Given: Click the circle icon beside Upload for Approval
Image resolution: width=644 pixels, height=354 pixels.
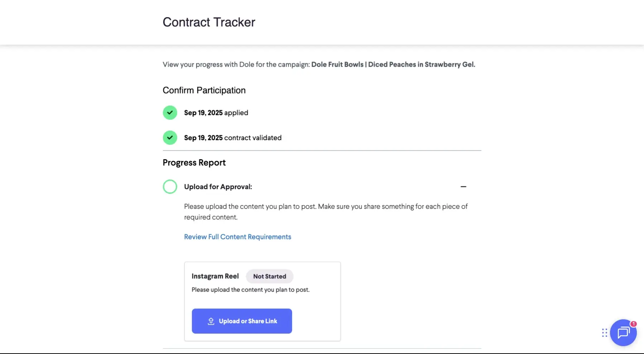Looking at the screenshot, I should click(170, 186).
